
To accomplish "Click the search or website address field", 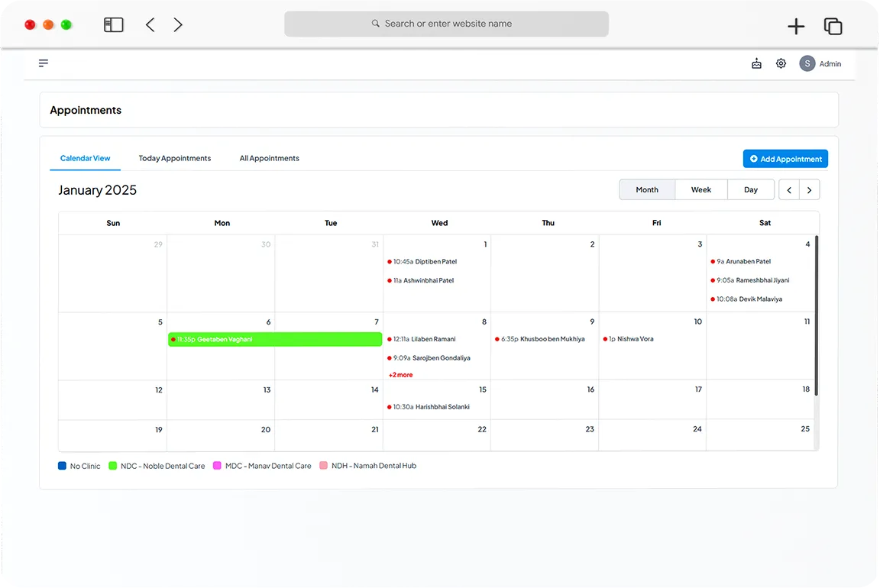I will pyautogui.click(x=446, y=24).
